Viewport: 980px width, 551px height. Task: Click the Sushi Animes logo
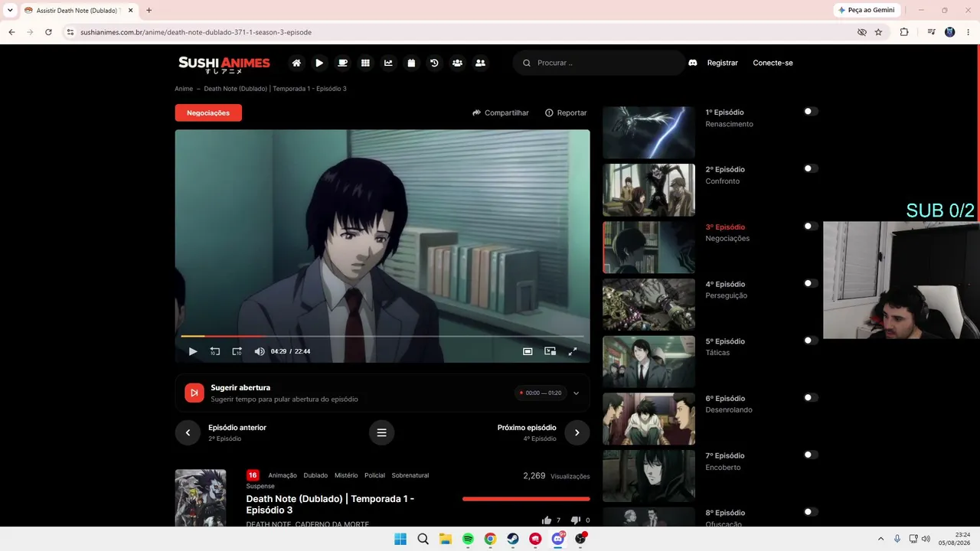224,64
